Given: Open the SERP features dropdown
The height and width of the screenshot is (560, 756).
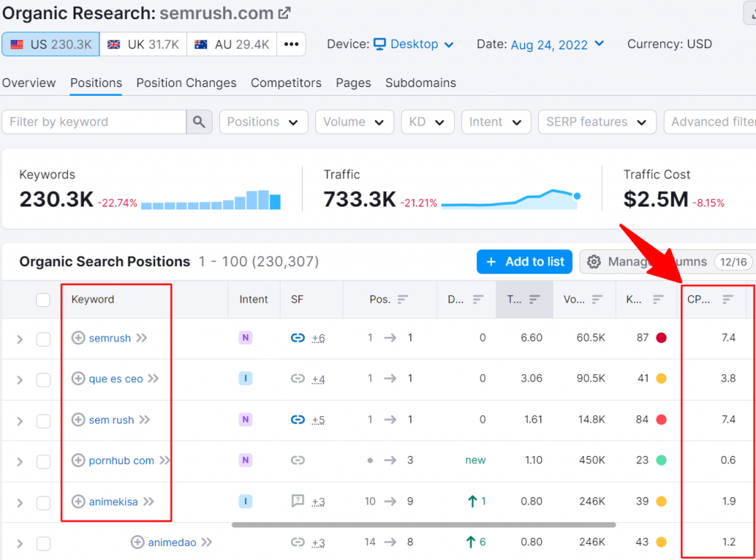Looking at the screenshot, I should [x=597, y=122].
